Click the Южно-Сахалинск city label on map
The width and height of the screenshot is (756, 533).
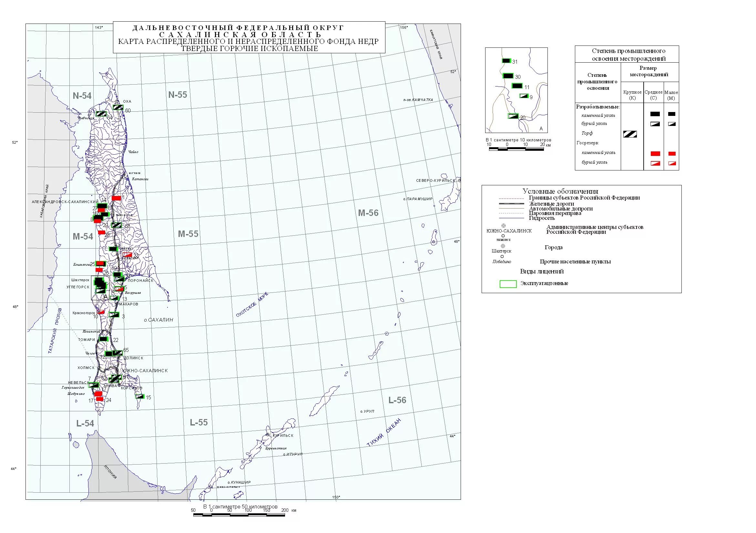tap(145, 371)
